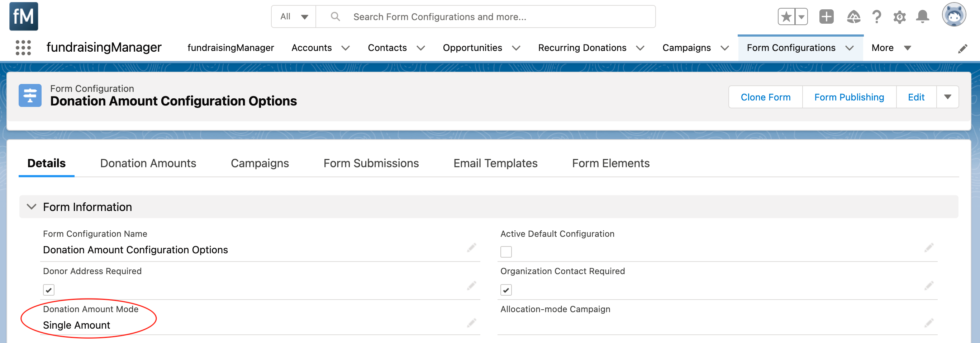Click the pencil to edit navigation bar

962,49
